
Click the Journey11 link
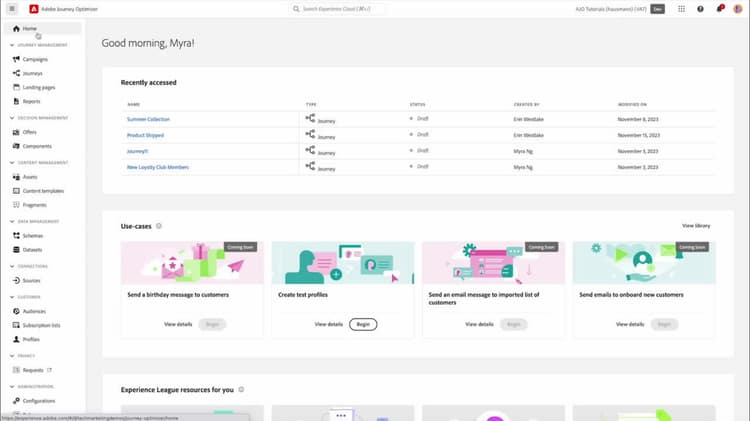coord(137,151)
